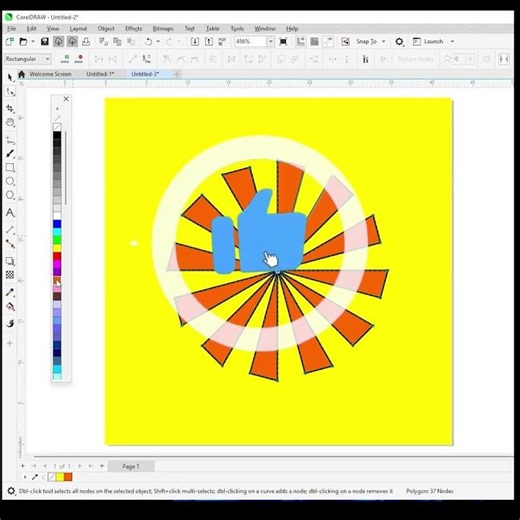Select the Shape tool in the toolbox

point(10,91)
